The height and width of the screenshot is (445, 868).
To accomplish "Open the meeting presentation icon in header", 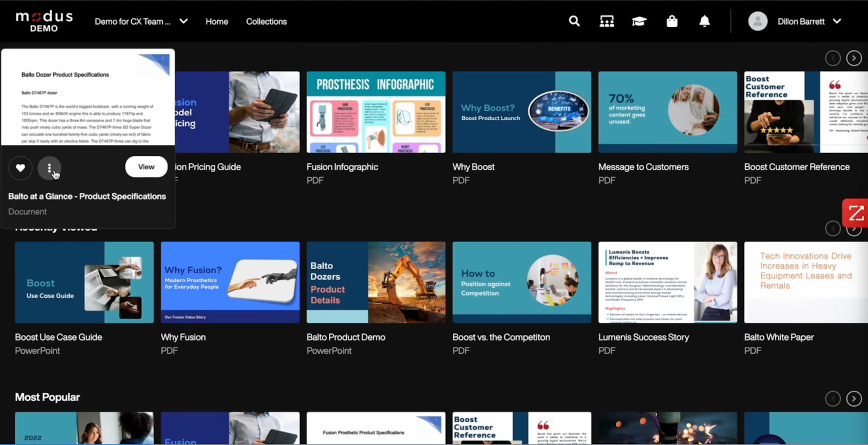I will point(607,21).
